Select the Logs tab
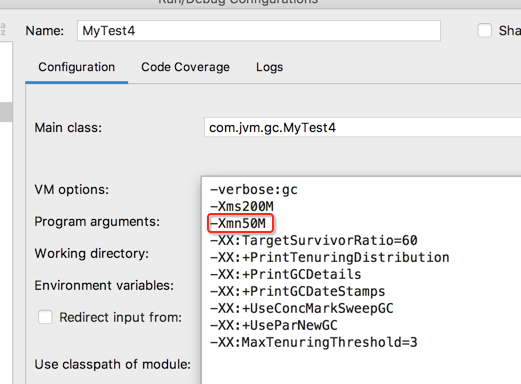This screenshot has width=521, height=384. click(x=269, y=67)
